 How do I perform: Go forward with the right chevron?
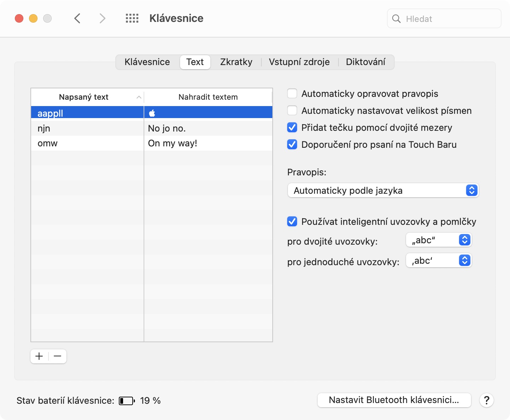click(102, 18)
